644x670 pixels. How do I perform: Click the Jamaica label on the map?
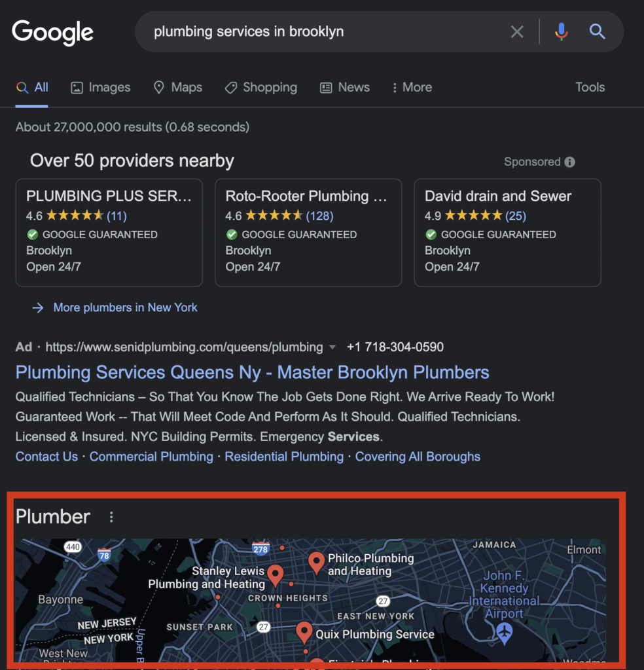494,545
